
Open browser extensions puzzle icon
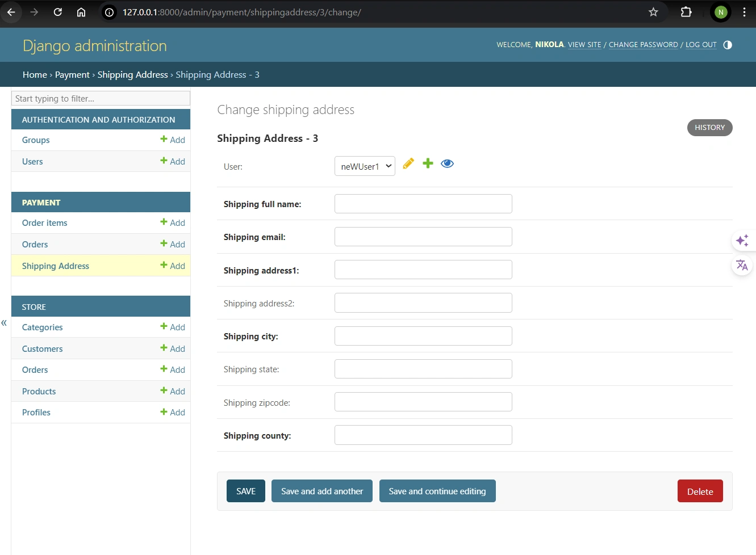tap(686, 12)
